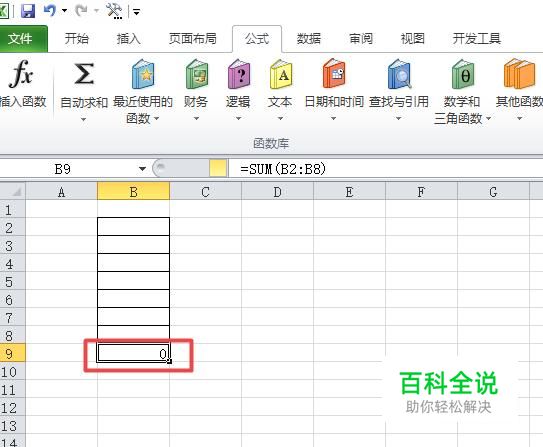Open the Undo history dropdown arrow
This screenshot has width=543, height=447.
[x=64, y=11]
